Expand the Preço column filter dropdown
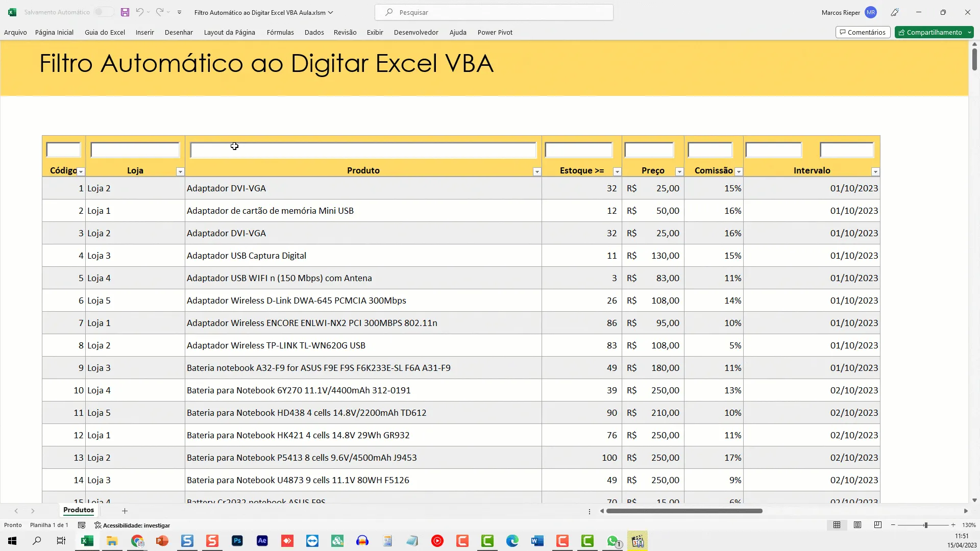Screen dimensions: 980x551 [x=679, y=172]
